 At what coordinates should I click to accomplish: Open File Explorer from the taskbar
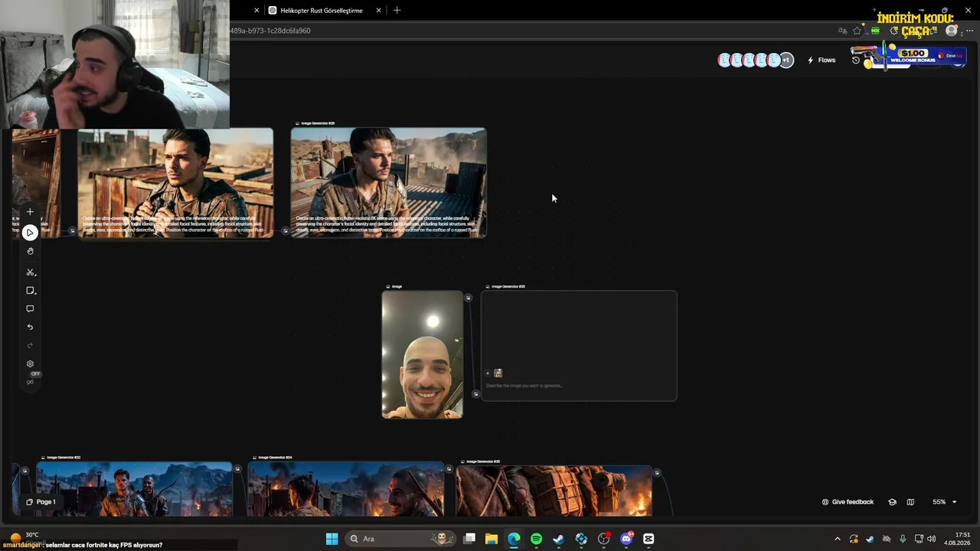pyautogui.click(x=492, y=539)
